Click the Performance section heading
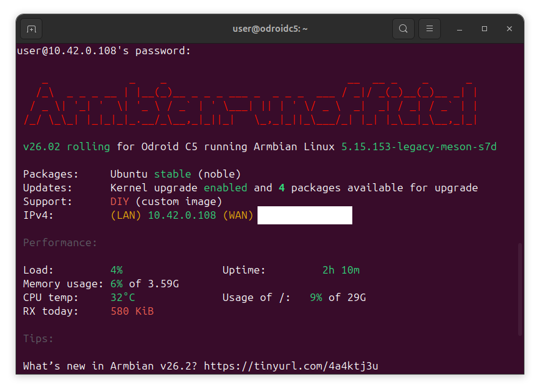This screenshot has height=392, width=540. (x=60, y=242)
